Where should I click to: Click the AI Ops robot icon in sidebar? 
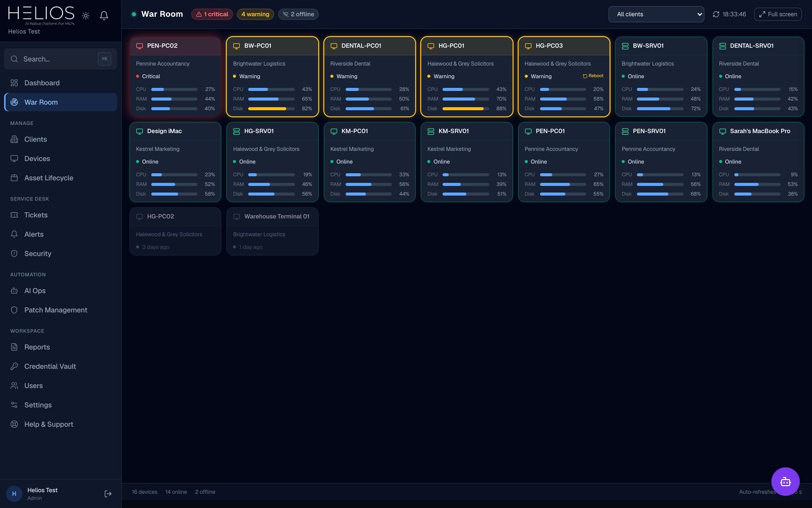14,291
